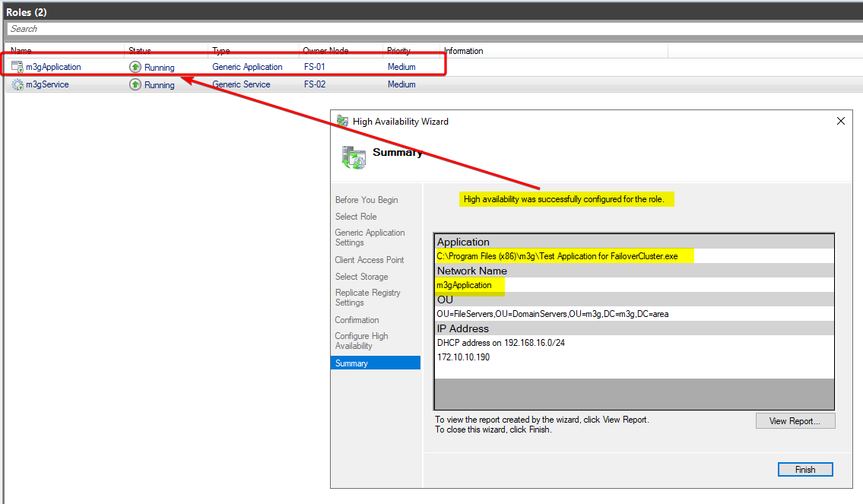Screen dimensions: 863x504
Task: Click the Select Role wizard step
Action: click(x=356, y=216)
